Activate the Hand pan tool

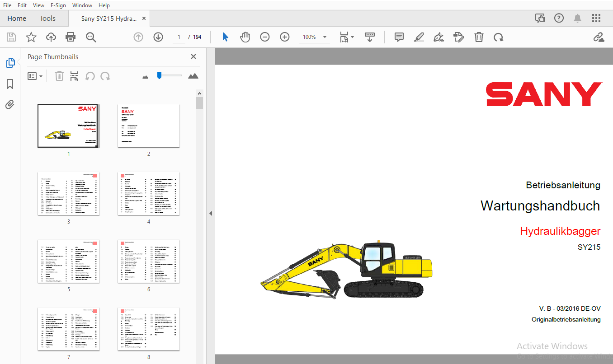[245, 37]
